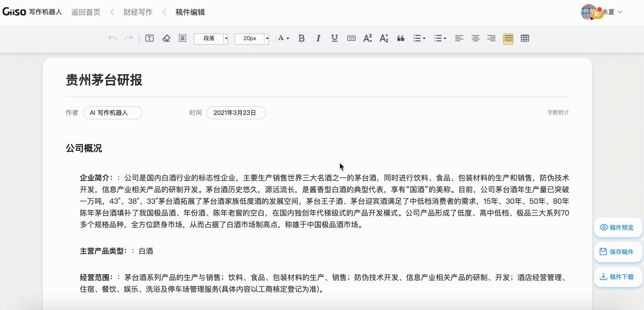Toggle bold formatting

(301, 39)
